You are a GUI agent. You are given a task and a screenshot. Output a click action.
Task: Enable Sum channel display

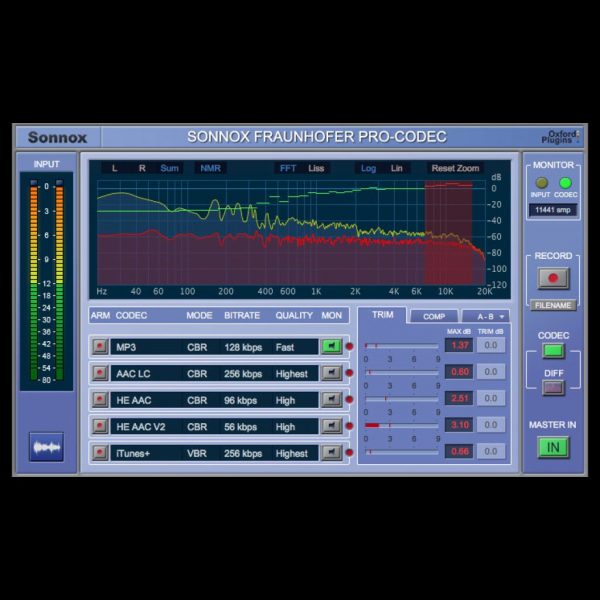point(170,168)
